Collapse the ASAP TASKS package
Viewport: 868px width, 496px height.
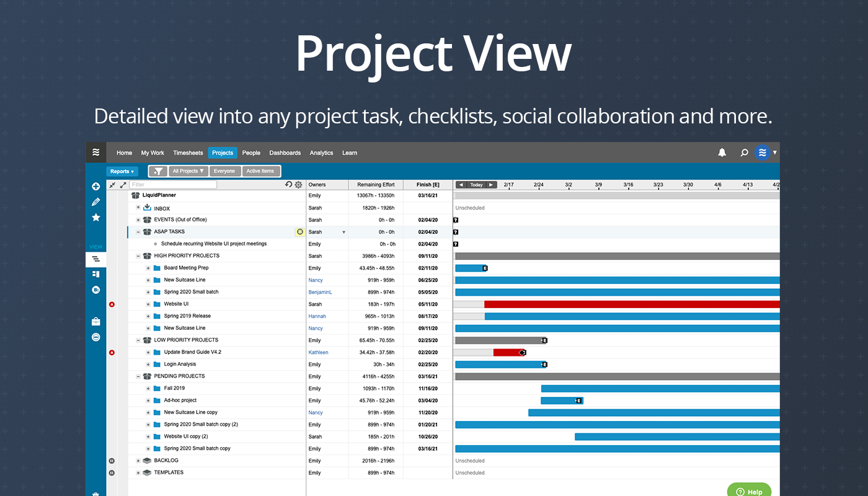138,232
